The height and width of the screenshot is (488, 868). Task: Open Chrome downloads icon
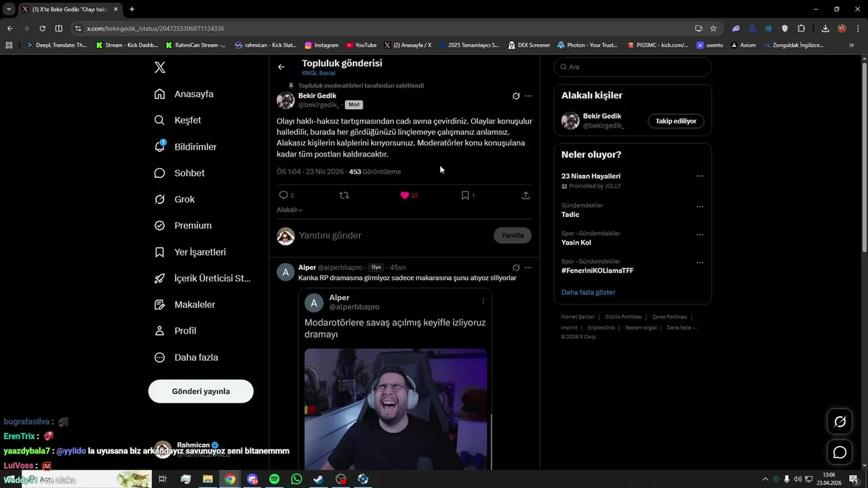(825, 28)
